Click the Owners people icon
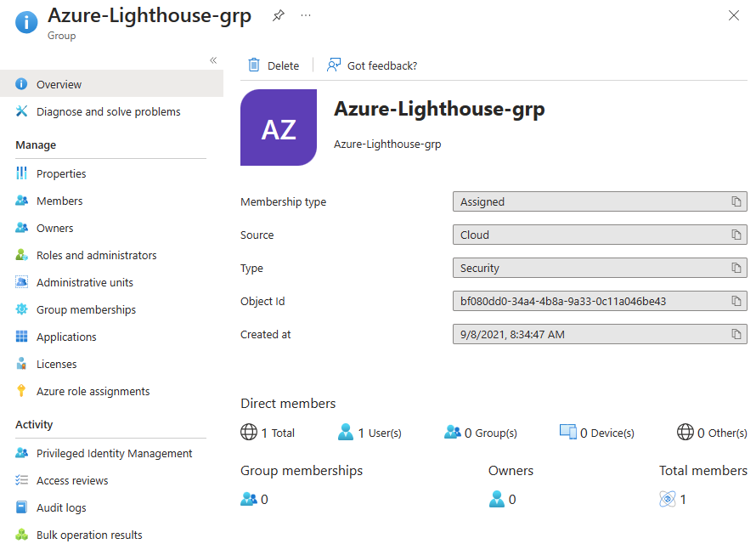The height and width of the screenshot is (555, 756). pyautogui.click(x=22, y=227)
